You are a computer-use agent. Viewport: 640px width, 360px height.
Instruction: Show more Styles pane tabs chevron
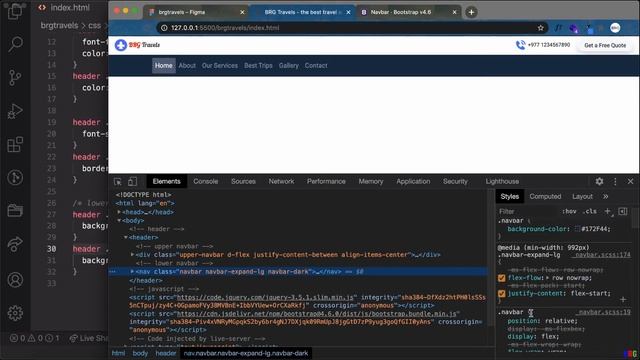pos(606,196)
